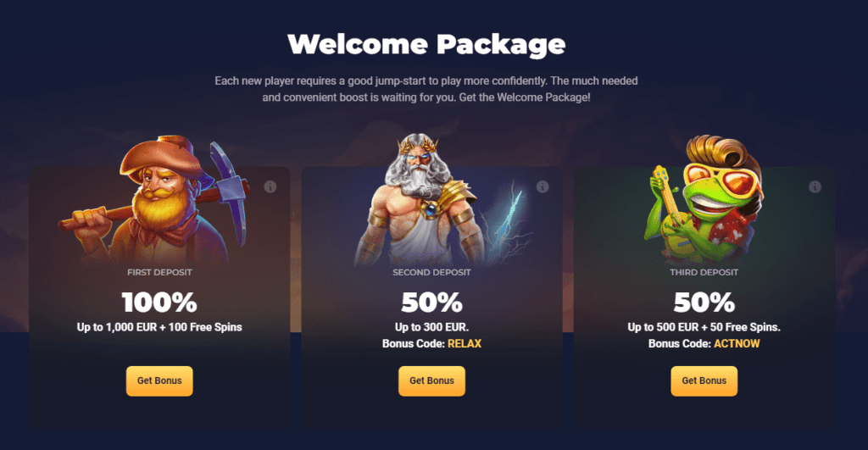The height and width of the screenshot is (450, 868).
Task: Claim the Second Deposit Get Bonus button
Action: coord(431,381)
